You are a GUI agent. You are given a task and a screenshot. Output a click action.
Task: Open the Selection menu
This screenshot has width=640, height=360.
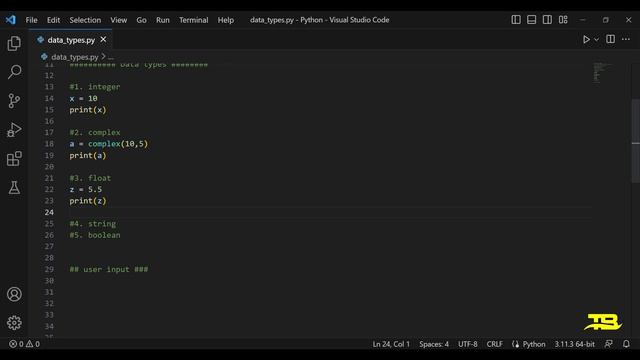click(x=85, y=20)
